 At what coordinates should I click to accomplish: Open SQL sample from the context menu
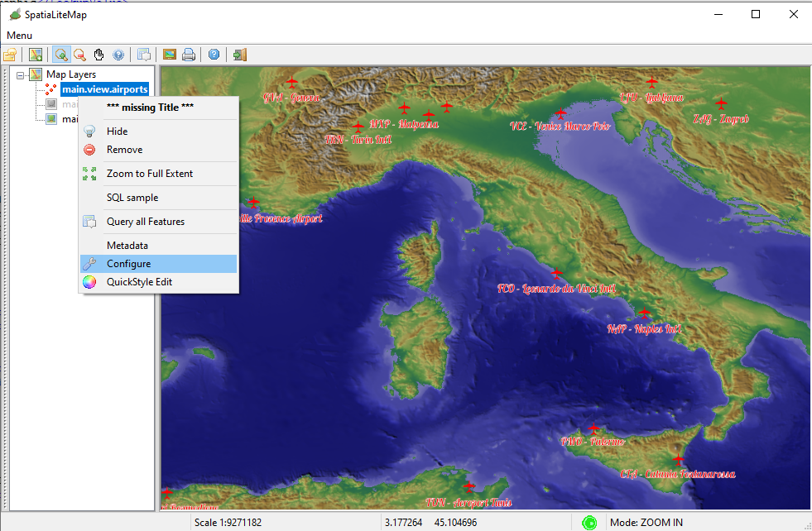(x=158, y=198)
